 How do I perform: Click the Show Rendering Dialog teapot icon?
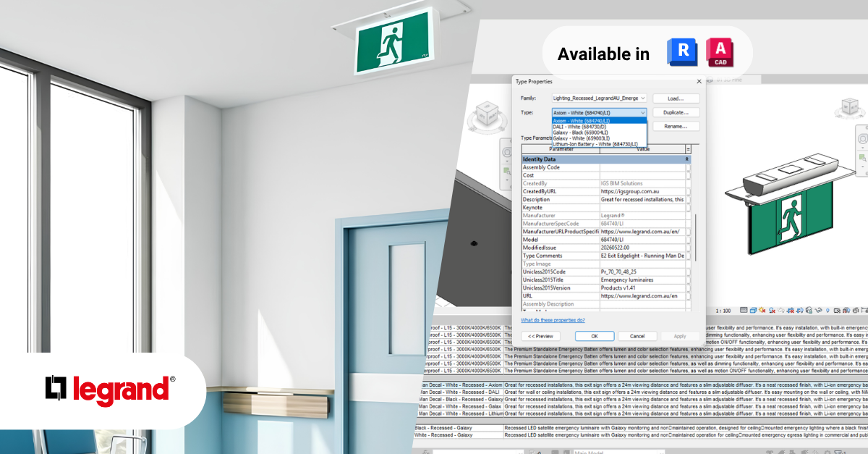781,311
